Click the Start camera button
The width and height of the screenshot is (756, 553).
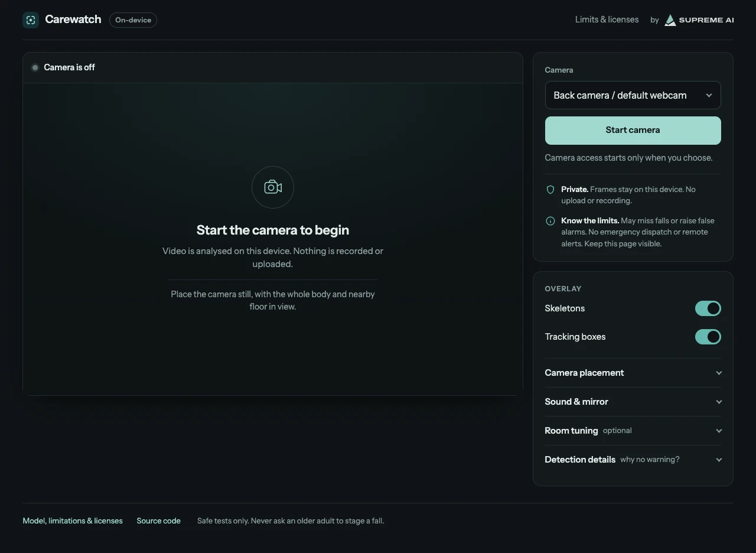633,131
